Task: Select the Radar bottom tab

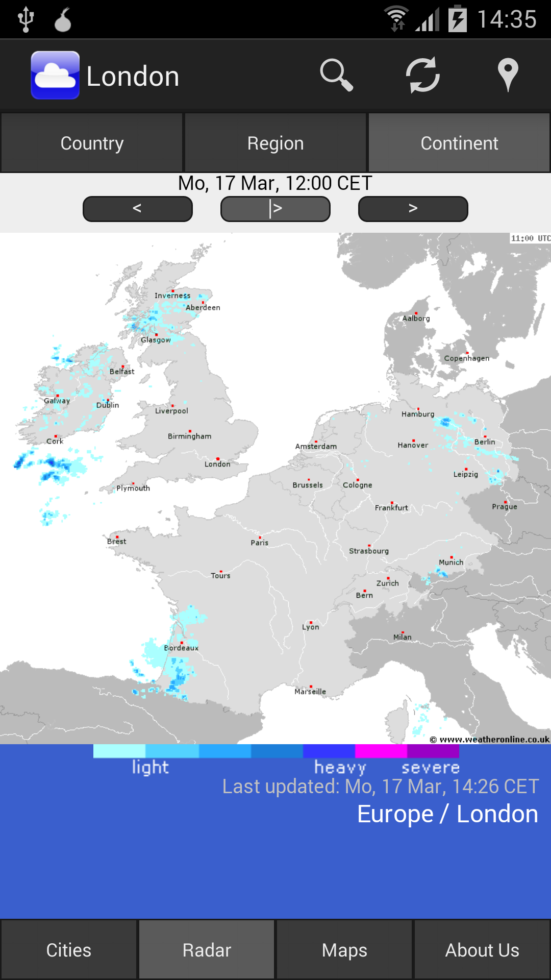Action: pos(207,950)
